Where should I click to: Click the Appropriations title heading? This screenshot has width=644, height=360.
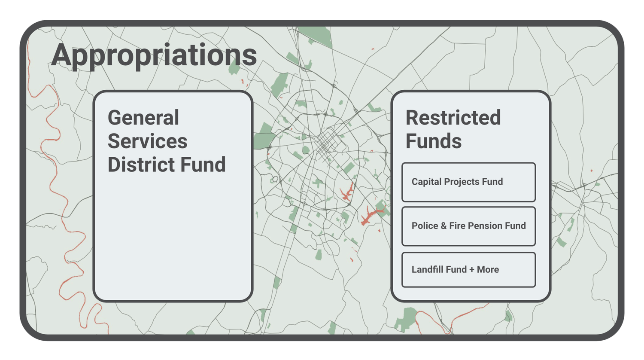155,54
